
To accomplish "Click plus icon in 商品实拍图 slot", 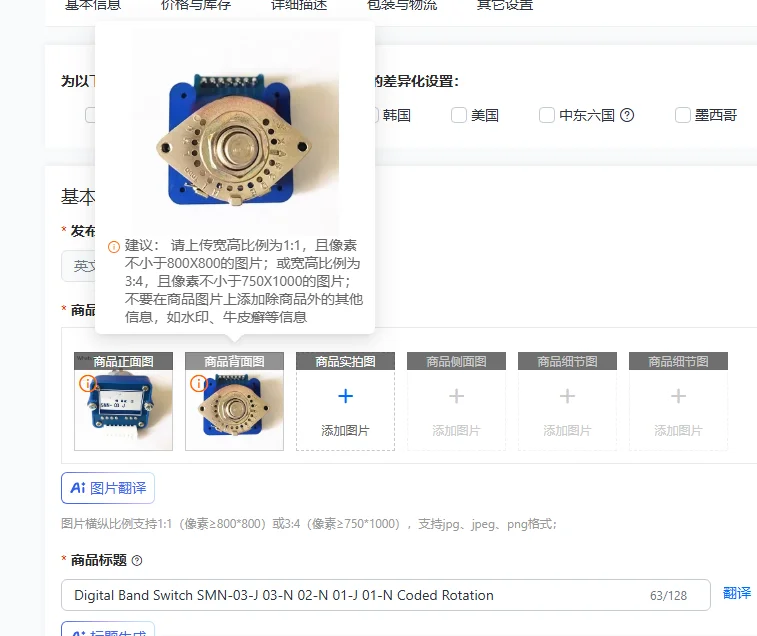I will 345,396.
